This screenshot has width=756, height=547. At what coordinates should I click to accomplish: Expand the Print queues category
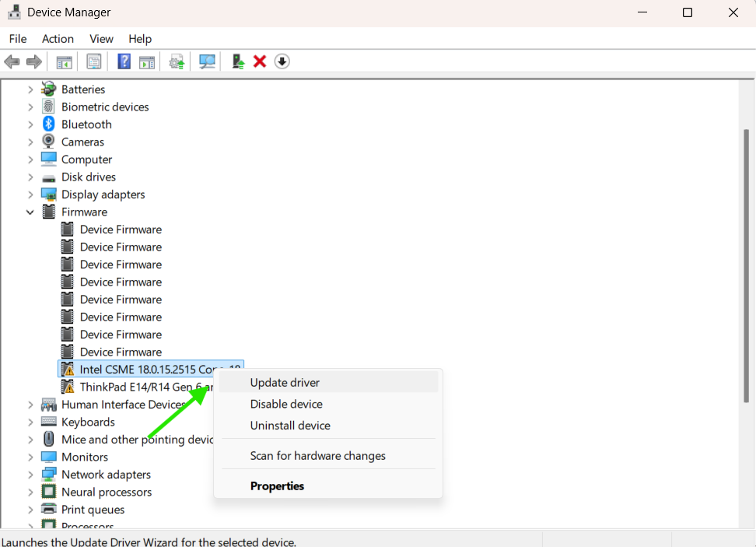point(30,510)
